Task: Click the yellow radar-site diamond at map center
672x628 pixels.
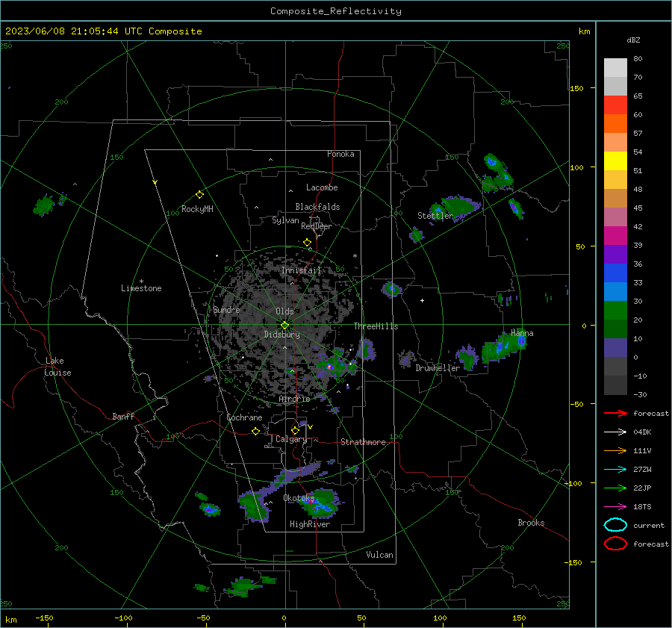Action: pos(284,326)
